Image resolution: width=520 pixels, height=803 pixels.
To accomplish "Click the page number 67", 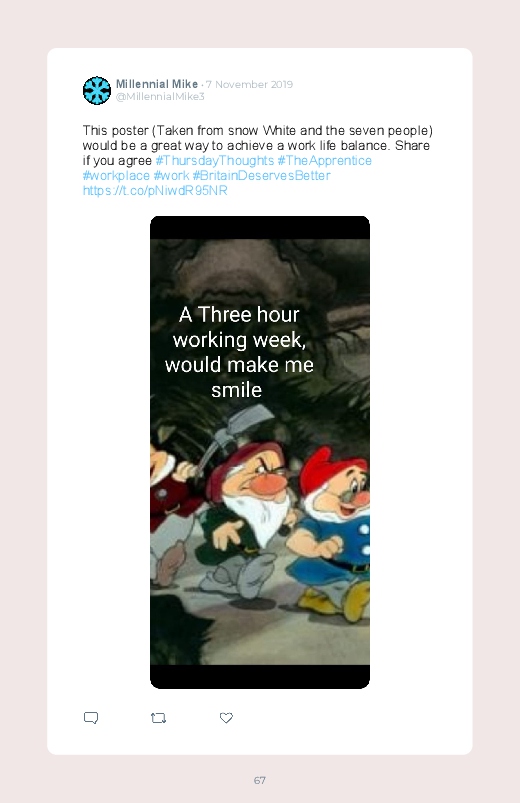I will click(260, 780).
